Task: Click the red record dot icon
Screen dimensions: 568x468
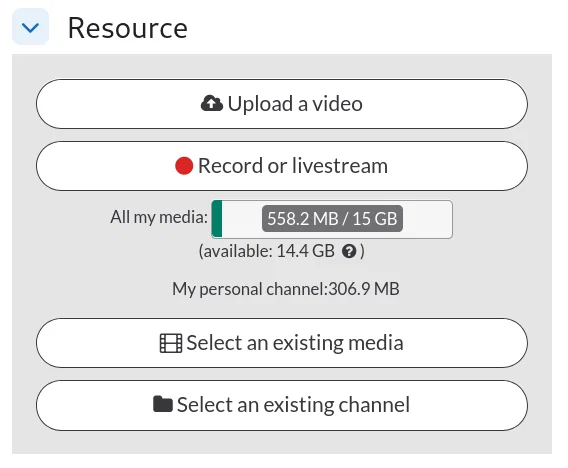Action: pos(184,166)
